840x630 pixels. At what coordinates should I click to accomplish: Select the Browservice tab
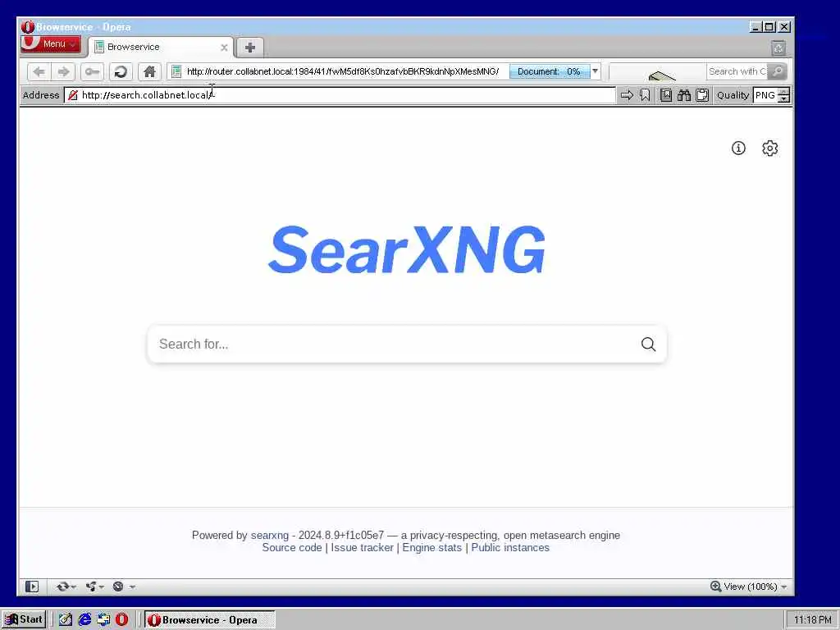click(x=161, y=47)
